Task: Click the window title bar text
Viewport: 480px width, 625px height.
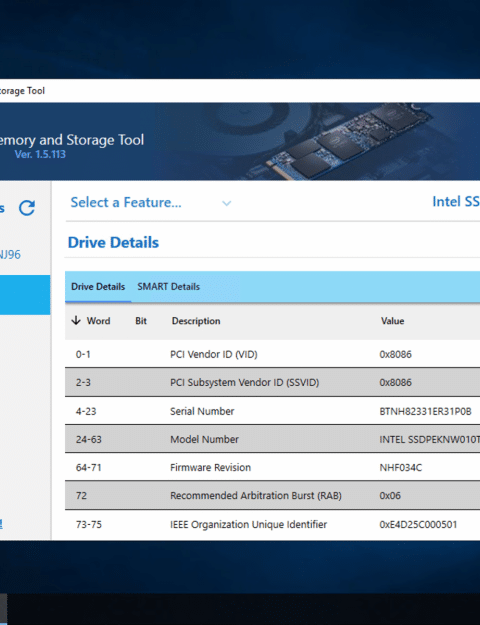Action: tap(22, 91)
